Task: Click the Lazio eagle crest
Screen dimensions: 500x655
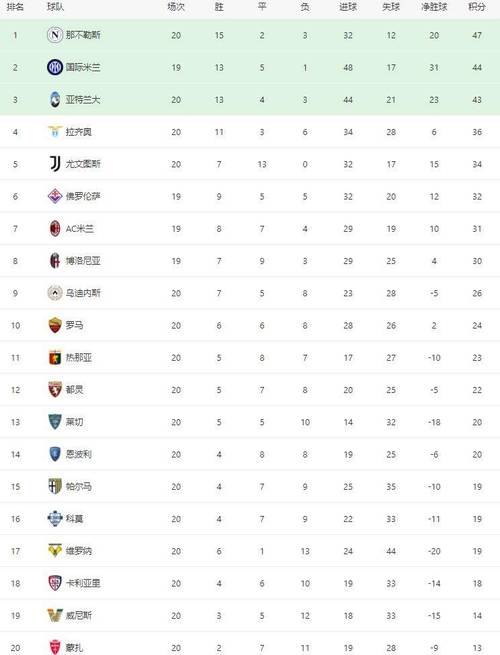Action: click(55, 132)
